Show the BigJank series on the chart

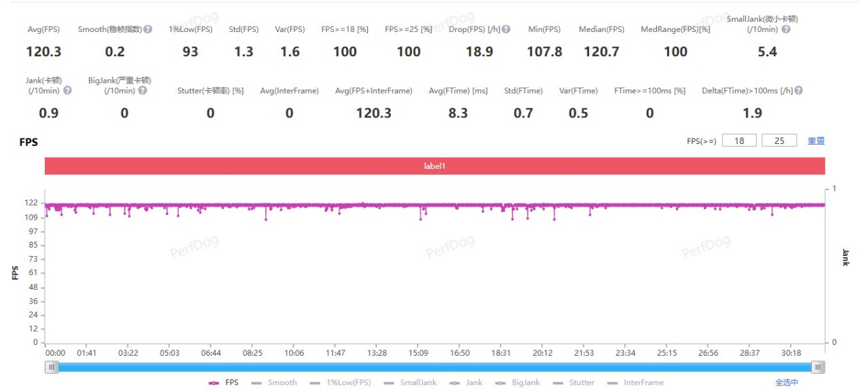pos(518,383)
